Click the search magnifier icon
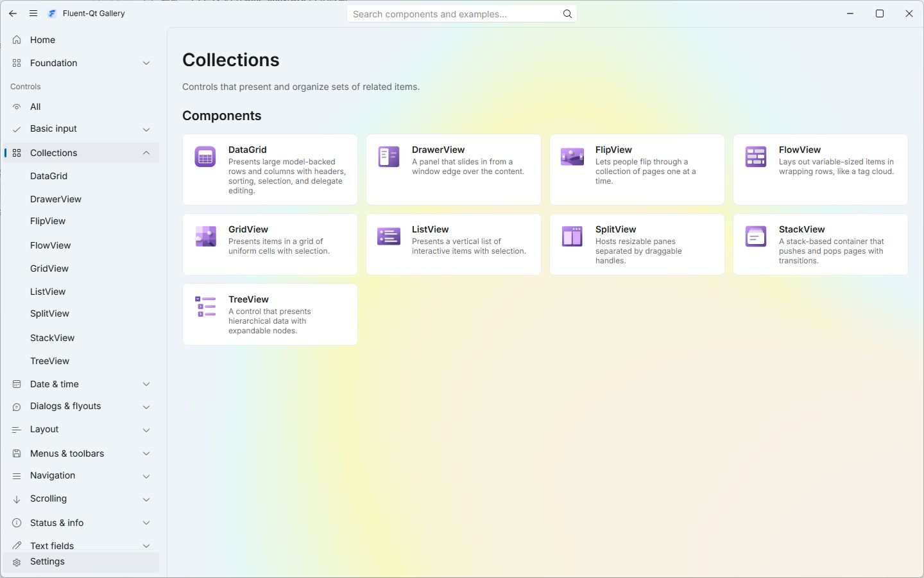This screenshot has height=578, width=924. 567,14
